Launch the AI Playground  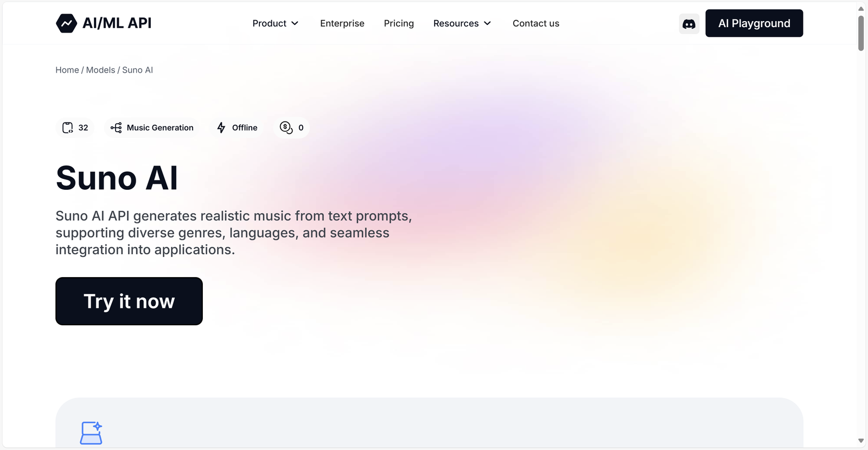[x=754, y=23]
